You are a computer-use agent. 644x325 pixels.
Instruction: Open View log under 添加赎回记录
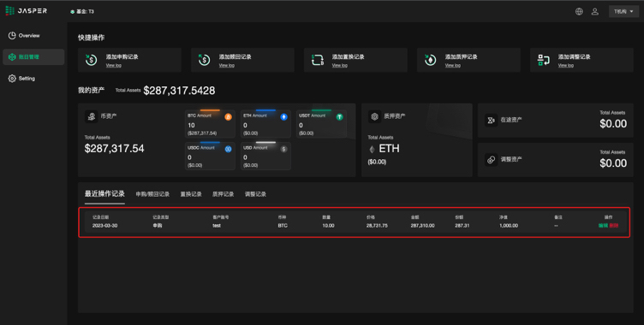pos(226,65)
